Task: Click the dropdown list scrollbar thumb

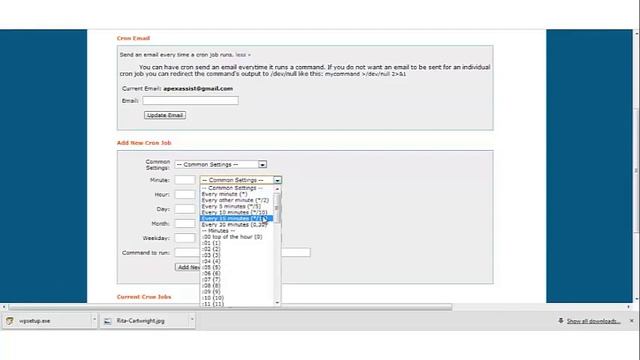Action: pyautogui.click(x=277, y=208)
